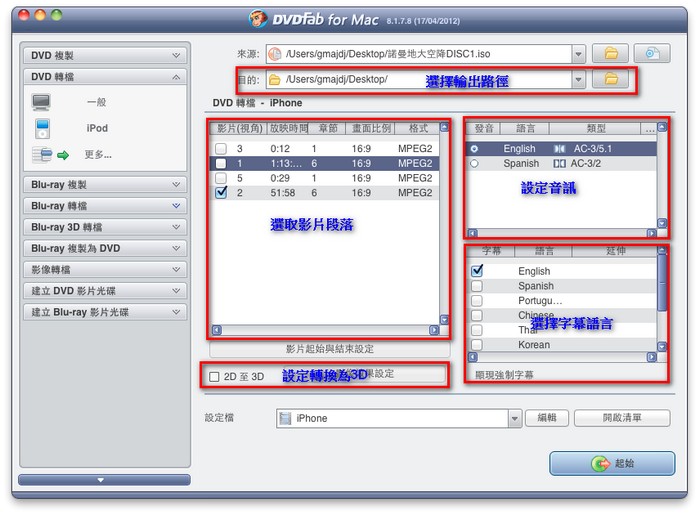The image size is (700, 515).
Task: Click the bottom sidebar collapse arrow
Action: point(101,480)
